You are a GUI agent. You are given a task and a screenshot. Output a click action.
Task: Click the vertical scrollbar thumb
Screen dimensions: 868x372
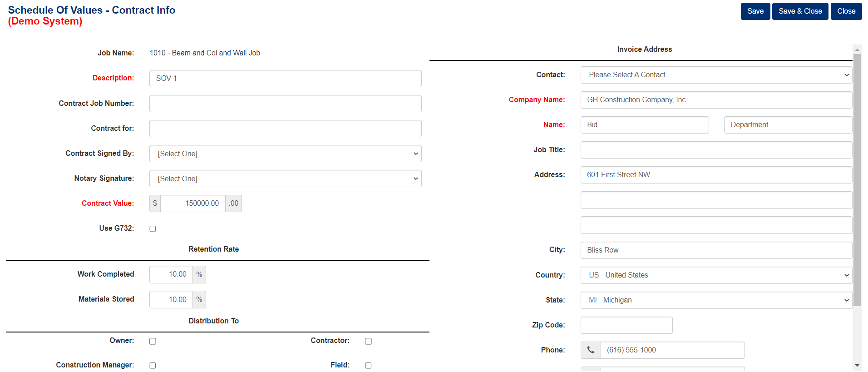pyautogui.click(x=857, y=180)
